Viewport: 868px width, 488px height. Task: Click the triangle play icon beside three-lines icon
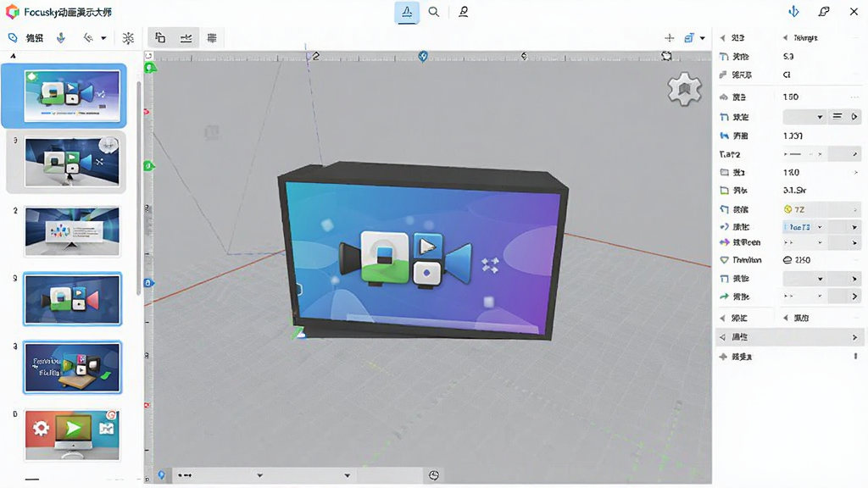click(x=854, y=116)
